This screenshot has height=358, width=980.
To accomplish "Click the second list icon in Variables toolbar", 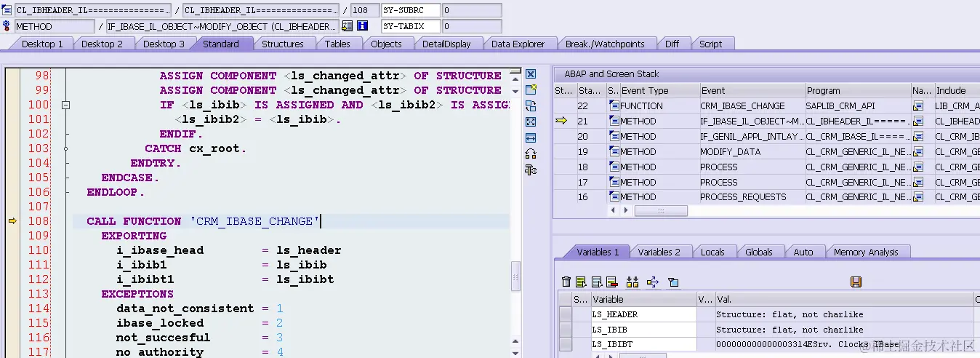I will [x=597, y=282].
